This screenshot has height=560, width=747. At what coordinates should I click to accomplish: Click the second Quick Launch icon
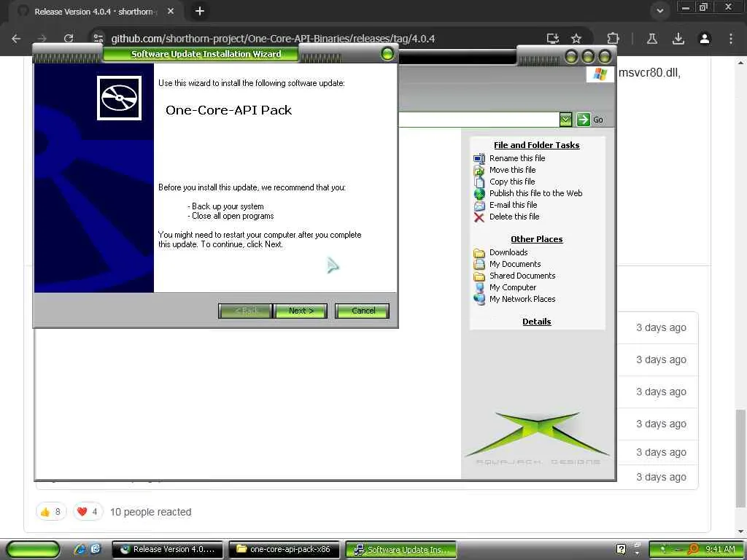(x=96, y=549)
